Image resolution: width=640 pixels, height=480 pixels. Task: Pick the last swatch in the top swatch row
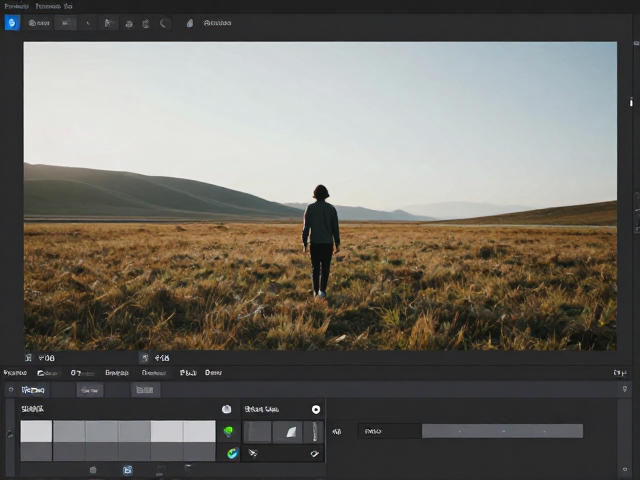199,431
